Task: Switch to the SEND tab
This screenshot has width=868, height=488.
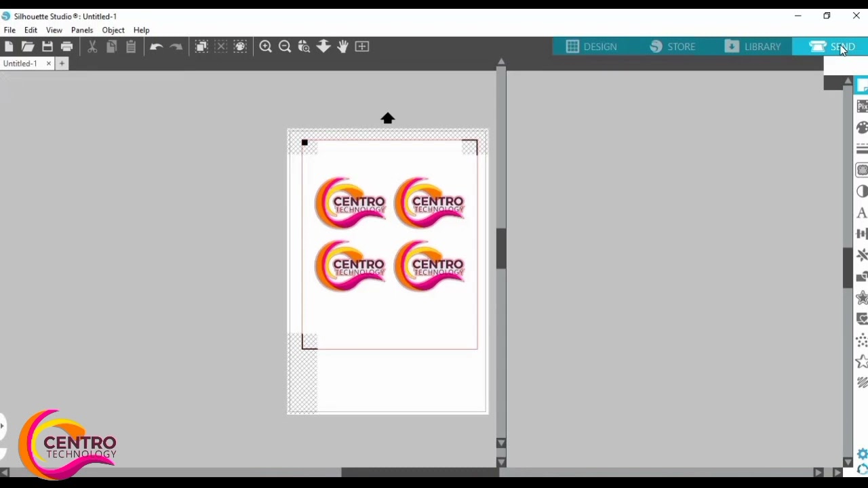Action: [x=831, y=46]
